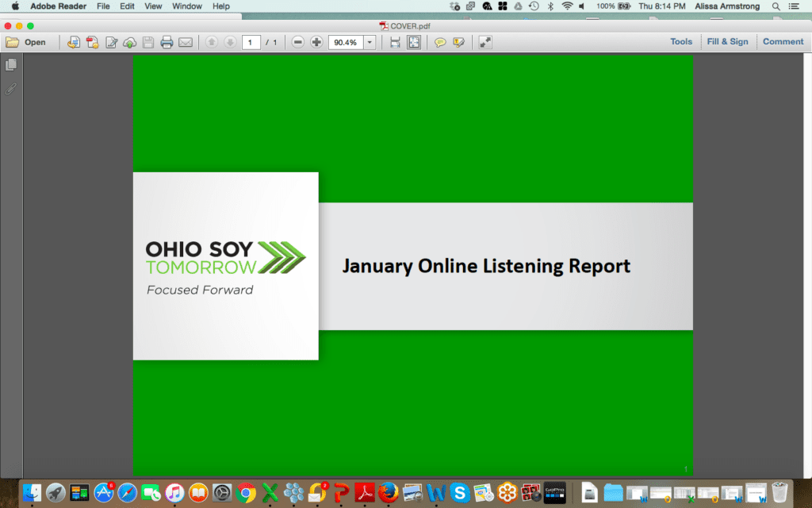Screen dimensions: 812x508
Task: Show attachments paperclip panel
Action: pyautogui.click(x=11, y=89)
